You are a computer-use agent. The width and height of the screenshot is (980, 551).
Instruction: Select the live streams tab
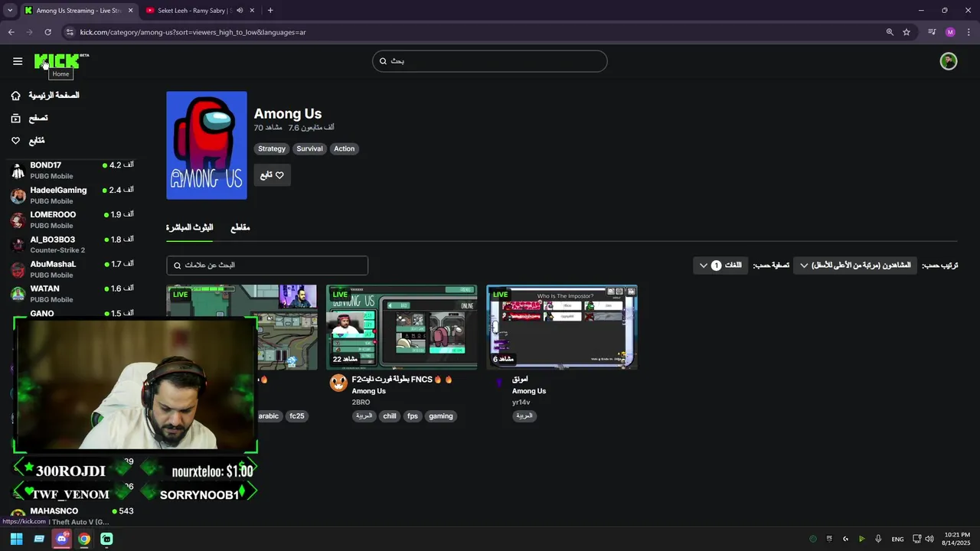190,227
